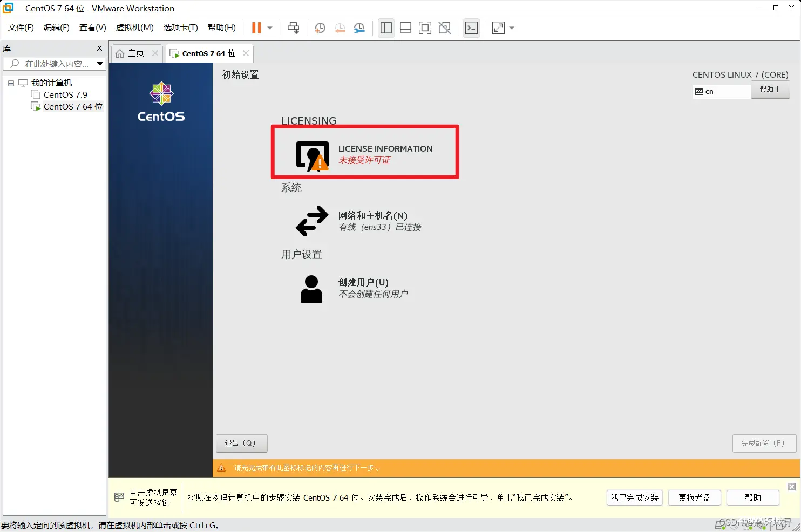Click the 帮助 button in install bar
Image resolution: width=801 pixels, height=532 pixels.
pyautogui.click(x=753, y=497)
